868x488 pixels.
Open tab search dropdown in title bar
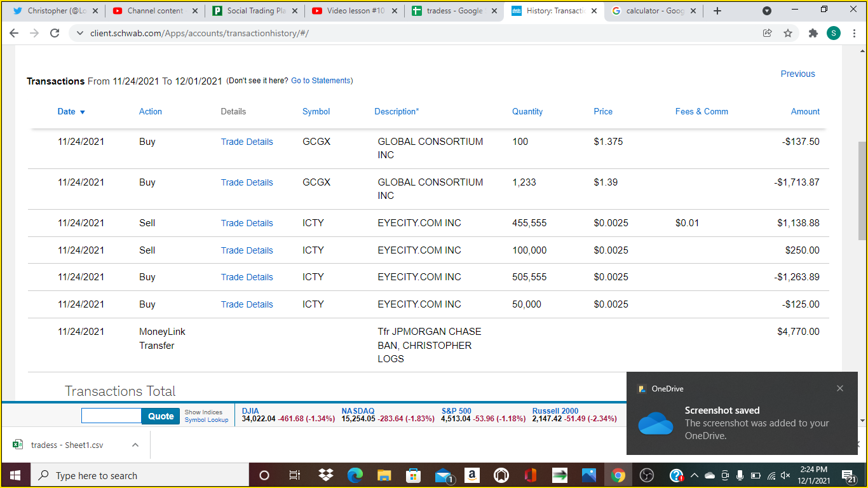(x=767, y=11)
